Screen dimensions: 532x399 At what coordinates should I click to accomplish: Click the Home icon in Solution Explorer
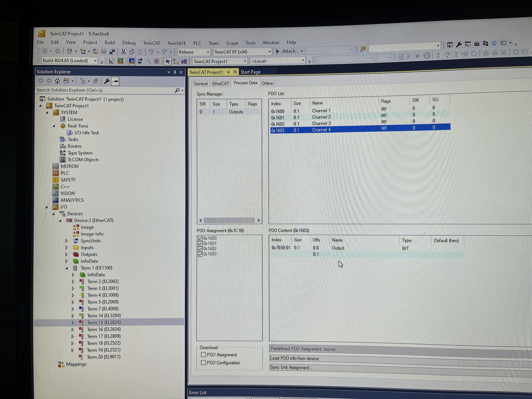57,81
